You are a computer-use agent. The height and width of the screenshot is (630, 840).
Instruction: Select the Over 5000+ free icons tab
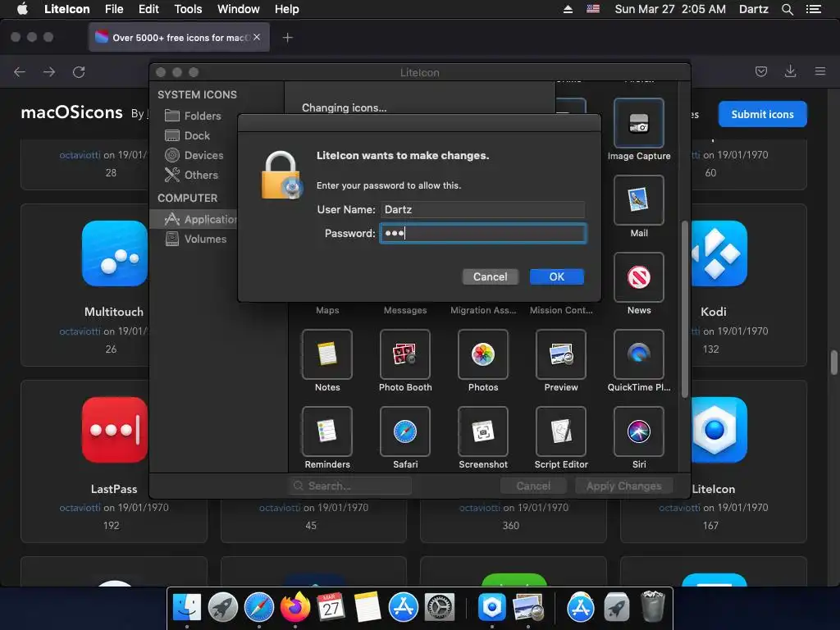[x=179, y=38]
